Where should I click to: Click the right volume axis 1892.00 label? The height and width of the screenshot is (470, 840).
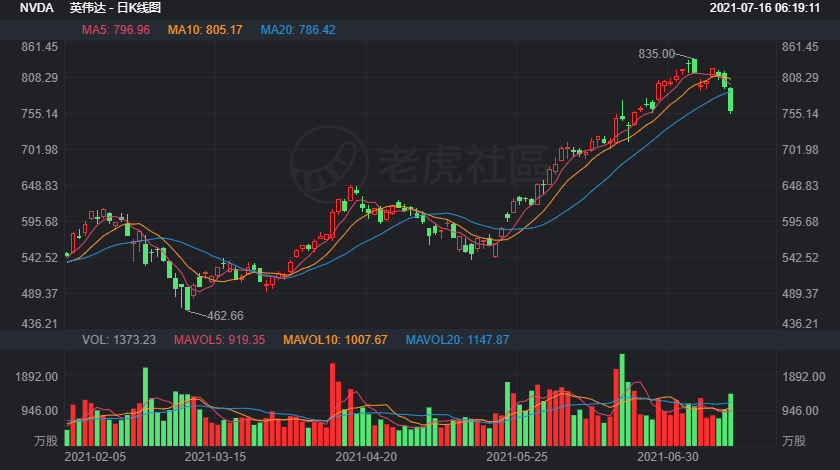(804, 377)
